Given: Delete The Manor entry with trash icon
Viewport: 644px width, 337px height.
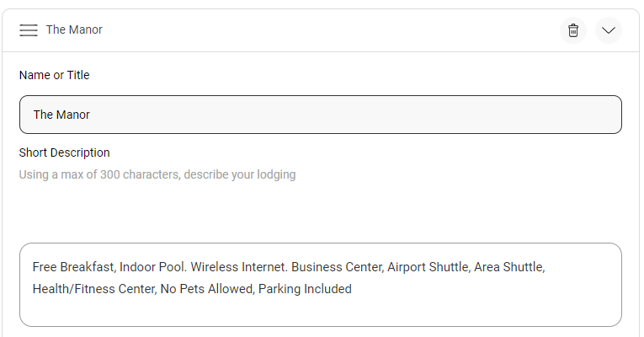Looking at the screenshot, I should [x=573, y=30].
